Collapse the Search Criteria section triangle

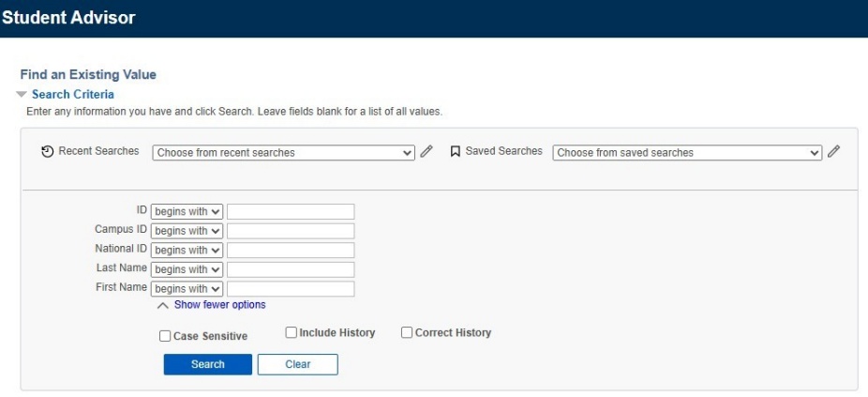(22, 94)
